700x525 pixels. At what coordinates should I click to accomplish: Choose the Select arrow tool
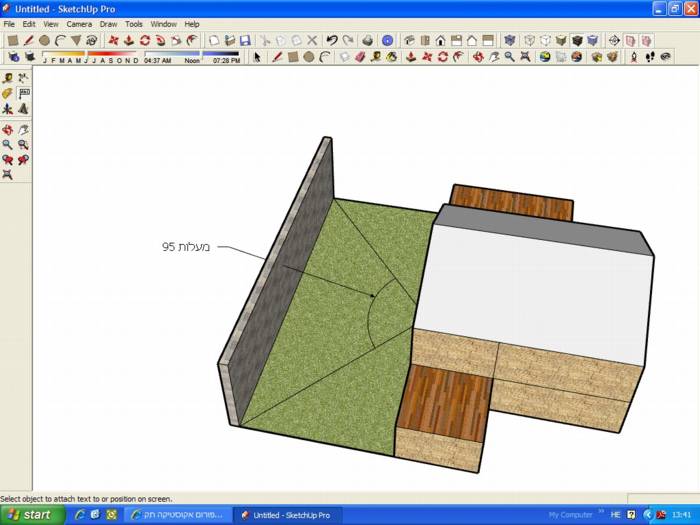tap(257, 57)
